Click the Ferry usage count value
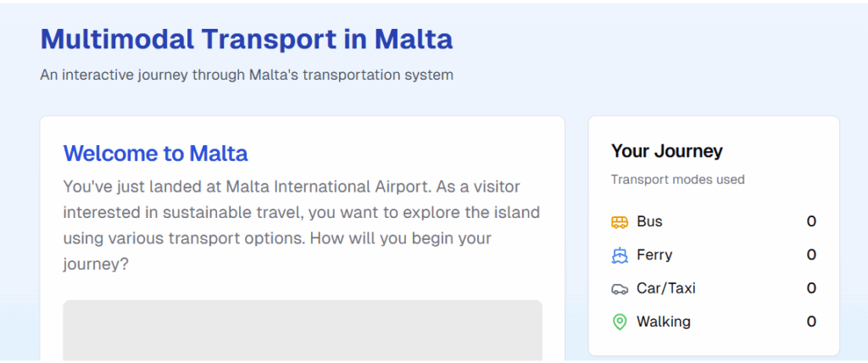The width and height of the screenshot is (868, 363). (x=811, y=255)
